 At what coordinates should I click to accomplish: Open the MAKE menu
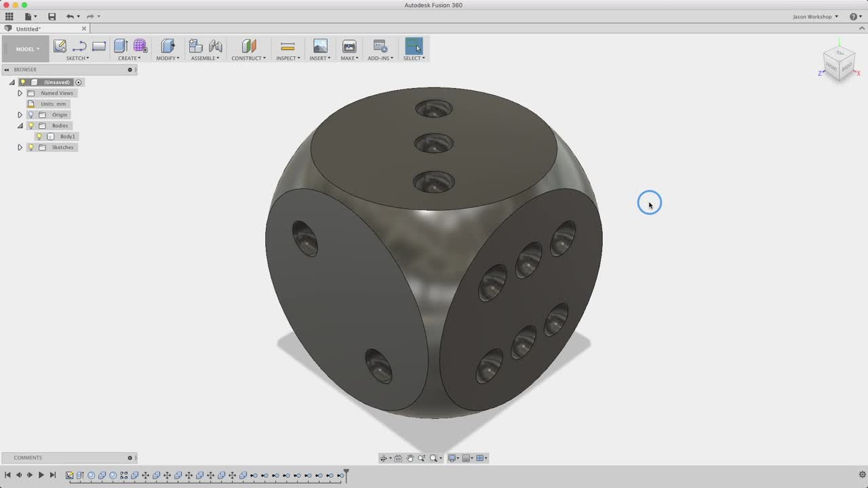point(349,58)
